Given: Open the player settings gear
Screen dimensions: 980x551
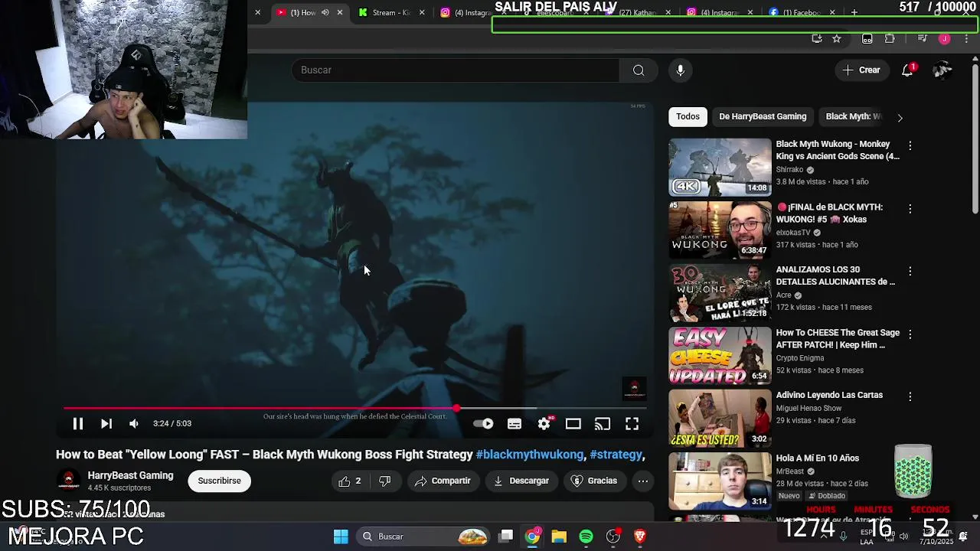Looking at the screenshot, I should (544, 423).
